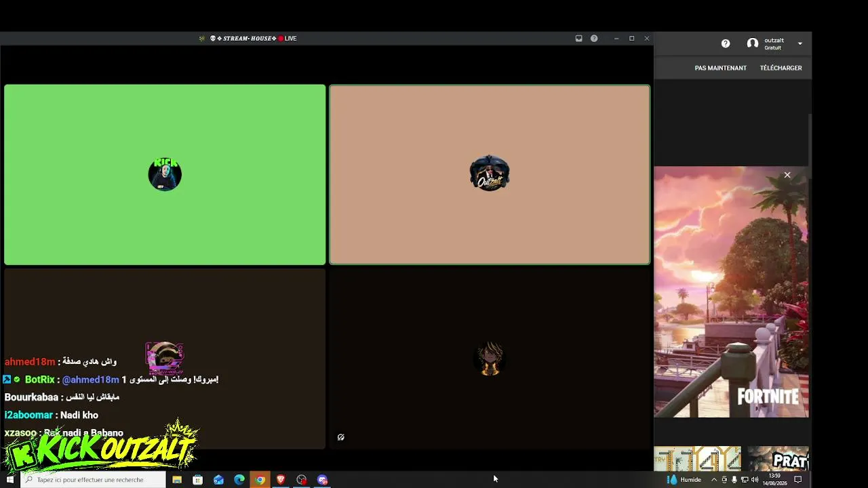This screenshot has width=868, height=488.
Task: Open help in the Stream-House title bar
Action: tap(594, 39)
